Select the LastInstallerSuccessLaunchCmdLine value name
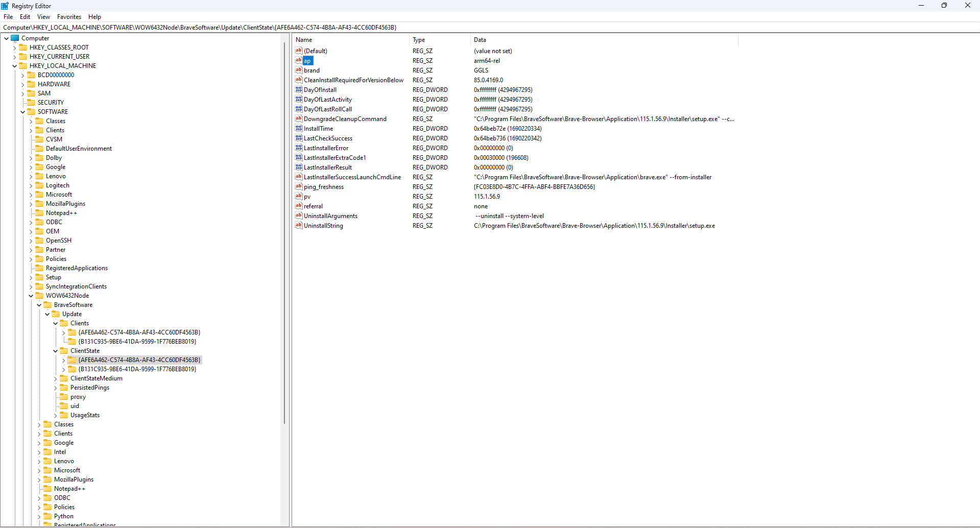 (352, 177)
